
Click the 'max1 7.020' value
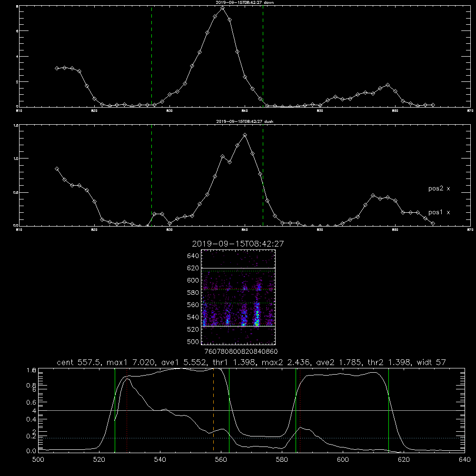click(x=131, y=362)
